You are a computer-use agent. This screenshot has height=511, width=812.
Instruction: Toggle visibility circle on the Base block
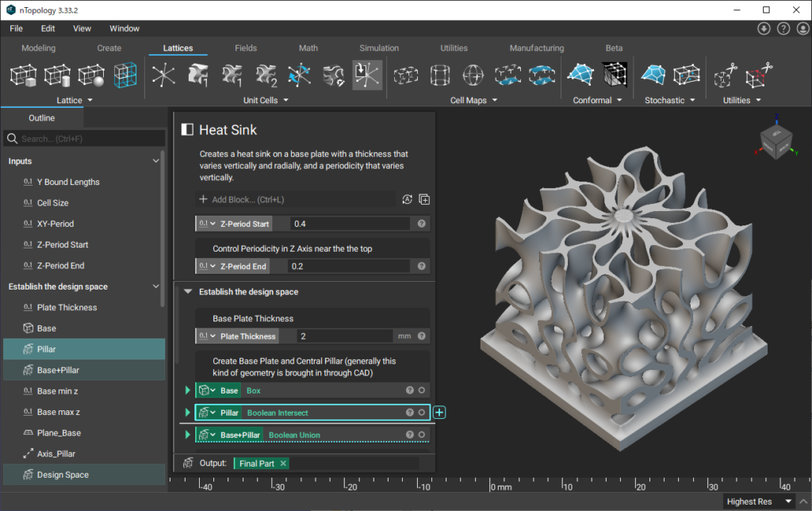point(422,390)
